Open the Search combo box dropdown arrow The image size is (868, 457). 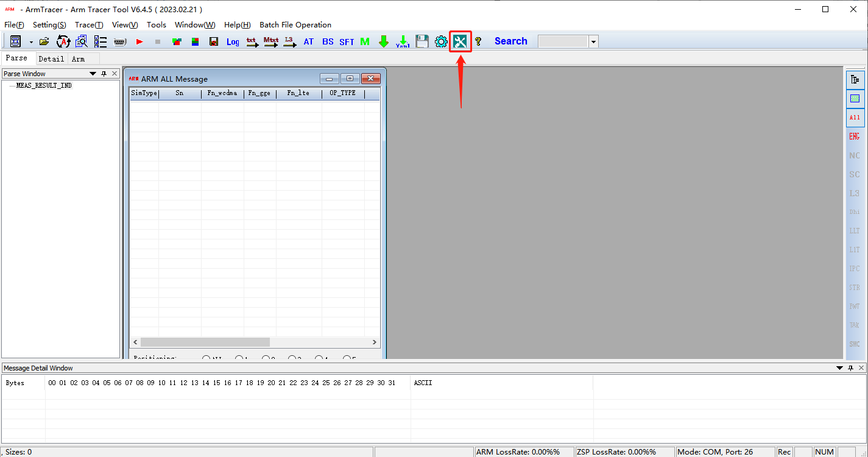click(593, 41)
